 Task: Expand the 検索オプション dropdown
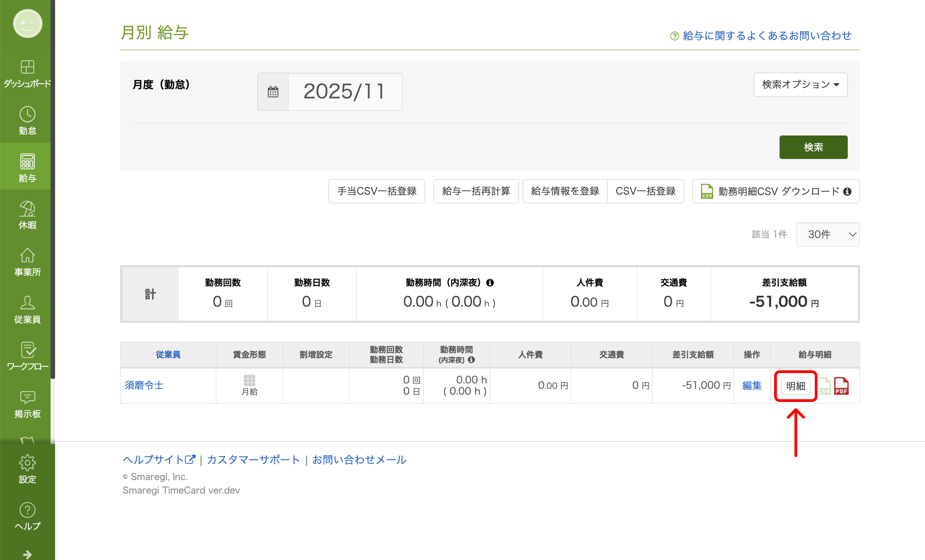click(800, 84)
